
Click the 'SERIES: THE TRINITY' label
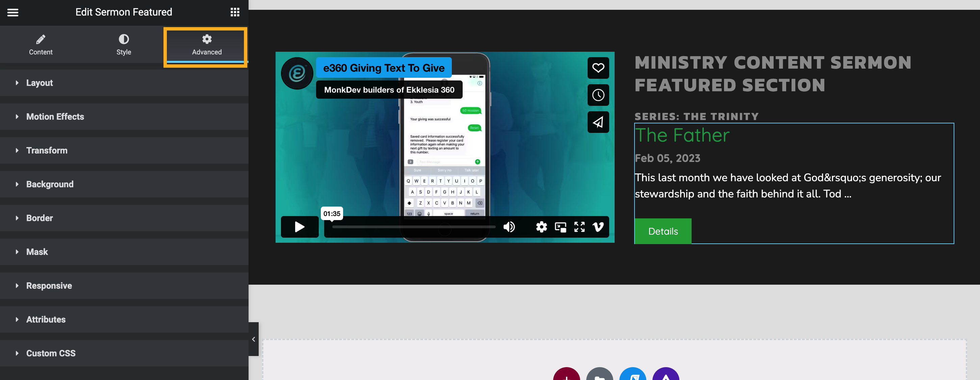697,117
